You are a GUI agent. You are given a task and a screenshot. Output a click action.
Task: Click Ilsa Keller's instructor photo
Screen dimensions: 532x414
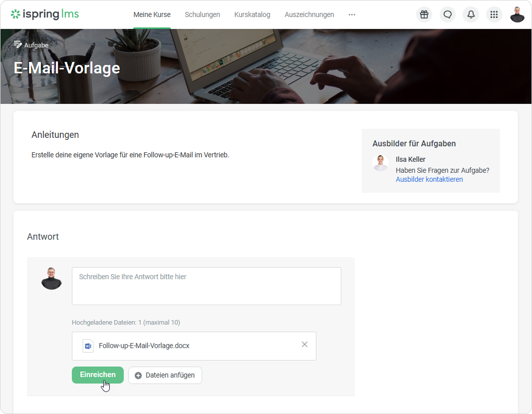point(381,163)
